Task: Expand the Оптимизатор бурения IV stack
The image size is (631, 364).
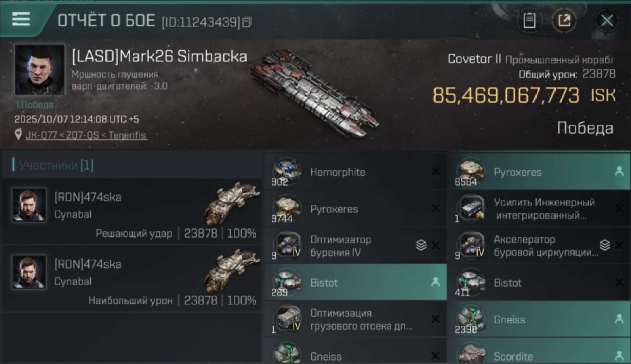Action: click(421, 246)
